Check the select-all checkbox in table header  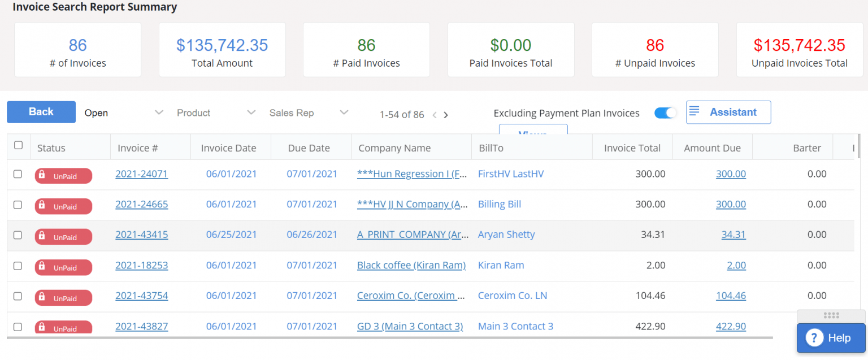coord(18,145)
